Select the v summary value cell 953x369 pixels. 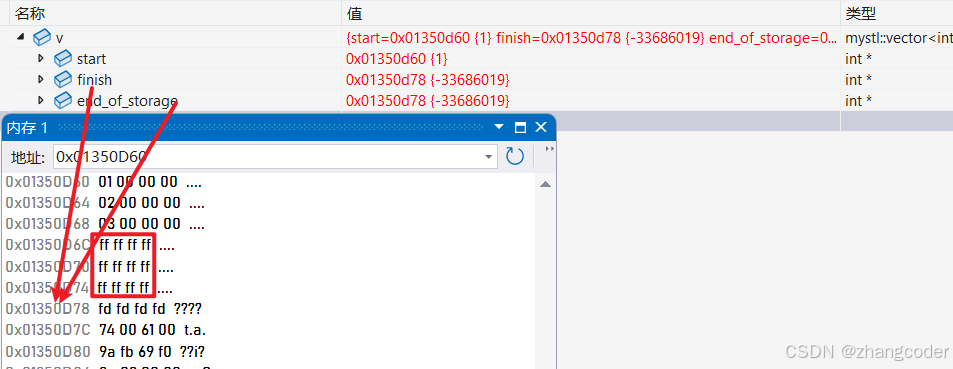tap(591, 38)
